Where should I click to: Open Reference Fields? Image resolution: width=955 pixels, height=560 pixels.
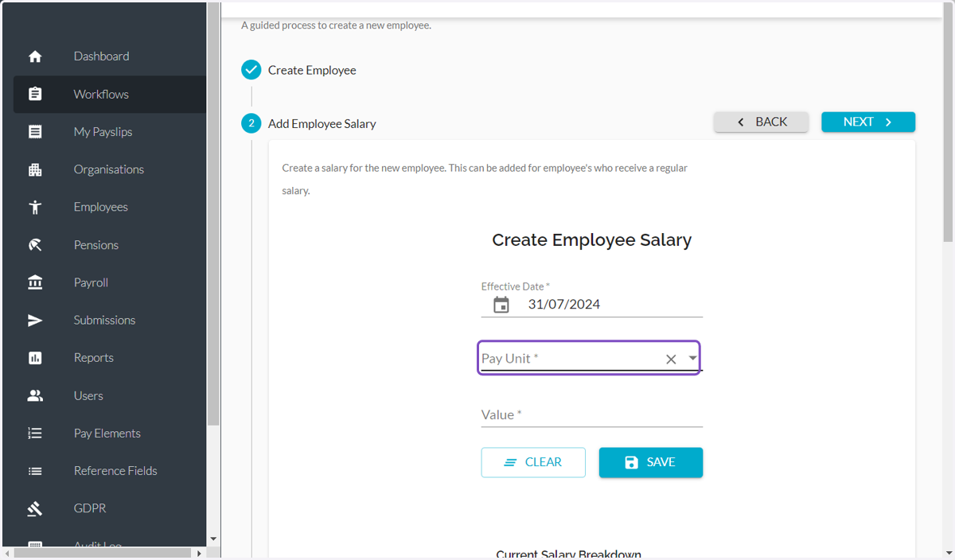tap(110, 471)
